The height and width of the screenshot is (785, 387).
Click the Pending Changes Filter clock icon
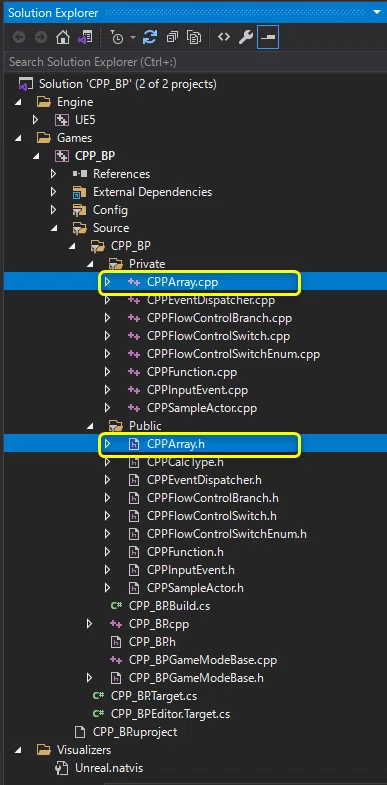click(x=118, y=38)
